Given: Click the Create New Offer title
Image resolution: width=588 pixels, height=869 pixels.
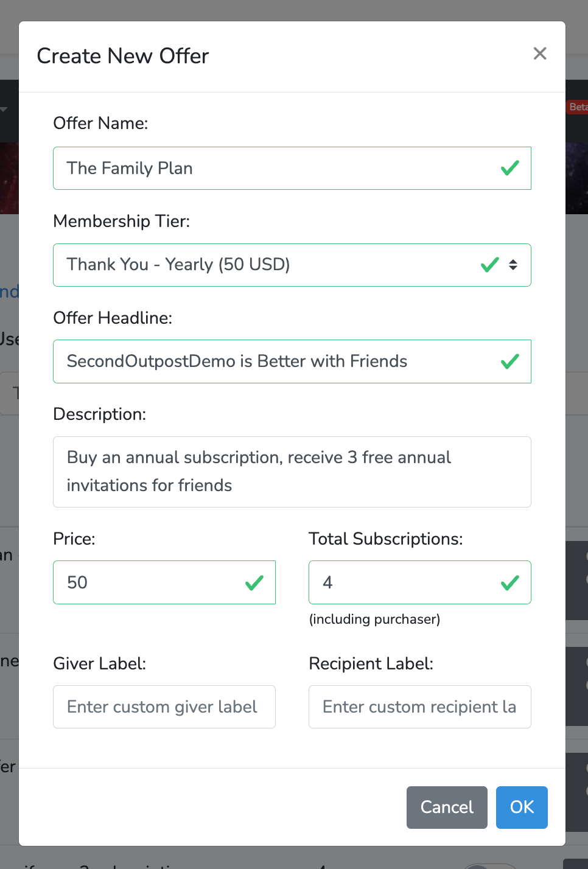Looking at the screenshot, I should pyautogui.click(x=123, y=56).
